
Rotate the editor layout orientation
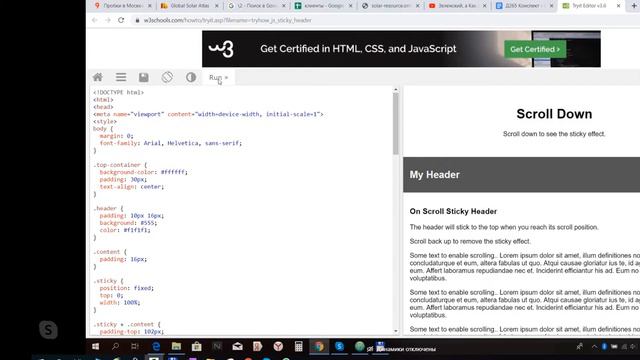tap(167, 77)
